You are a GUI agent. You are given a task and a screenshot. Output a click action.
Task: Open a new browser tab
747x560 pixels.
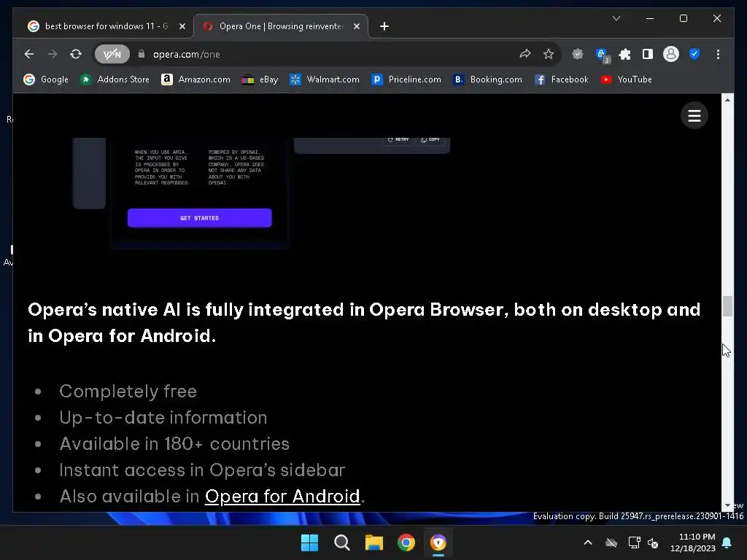pyautogui.click(x=384, y=26)
